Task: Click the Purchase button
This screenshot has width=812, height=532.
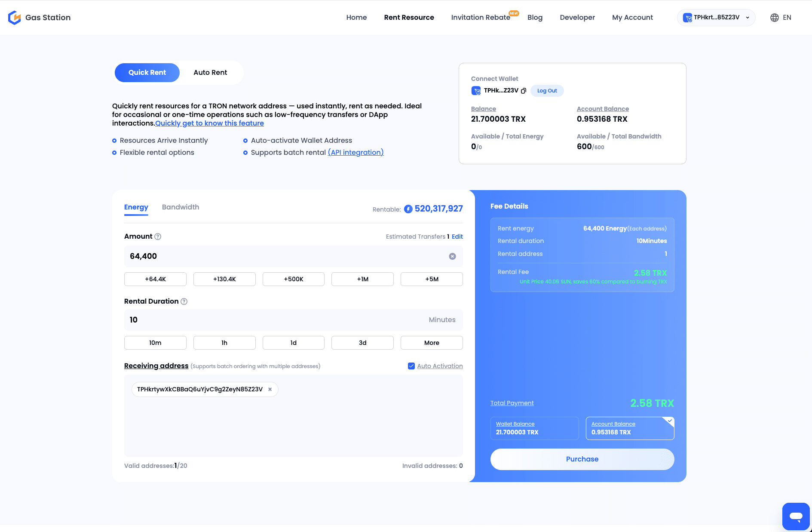Action: point(582,459)
